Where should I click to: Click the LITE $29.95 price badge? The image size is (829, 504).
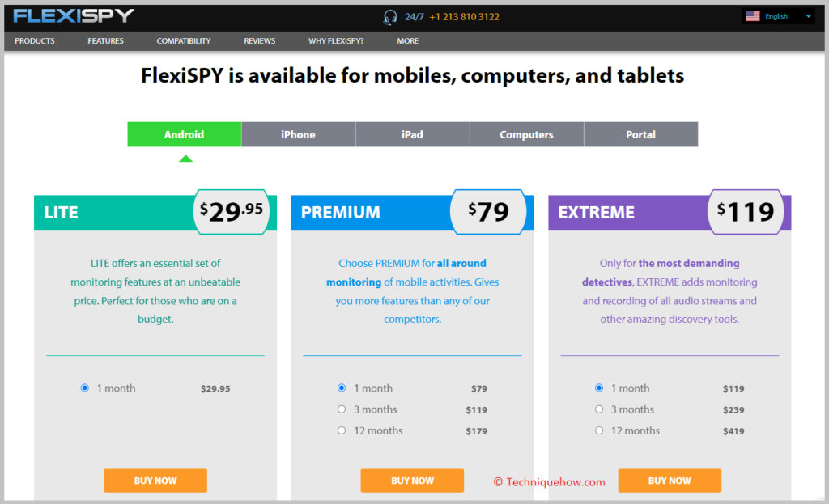pos(231,212)
